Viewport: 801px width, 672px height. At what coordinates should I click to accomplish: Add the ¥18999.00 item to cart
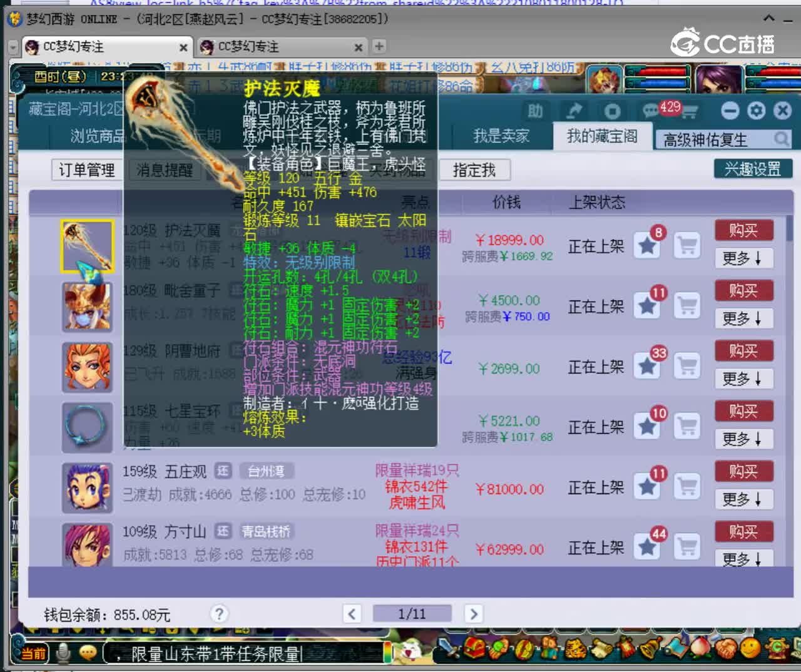point(687,246)
